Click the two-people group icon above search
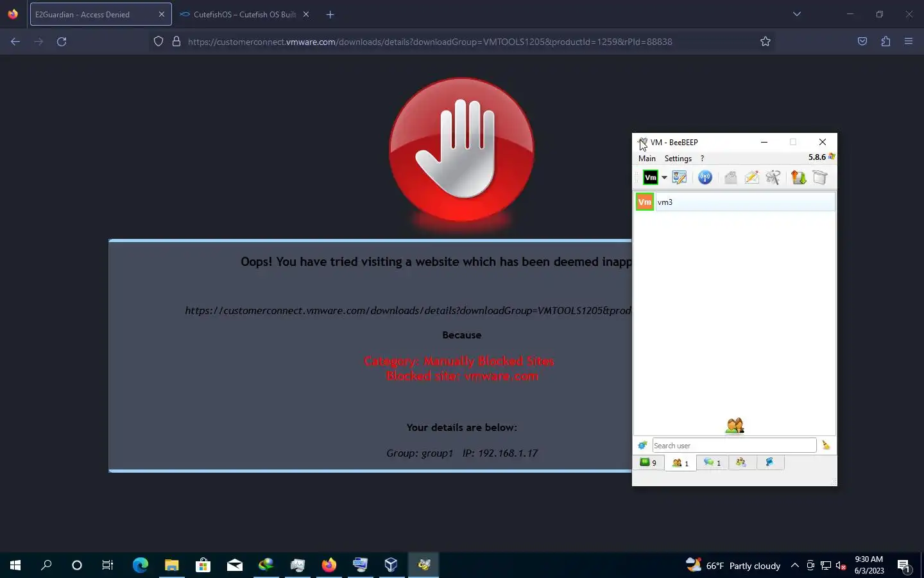Screen dimensions: 924x578 (735, 425)
